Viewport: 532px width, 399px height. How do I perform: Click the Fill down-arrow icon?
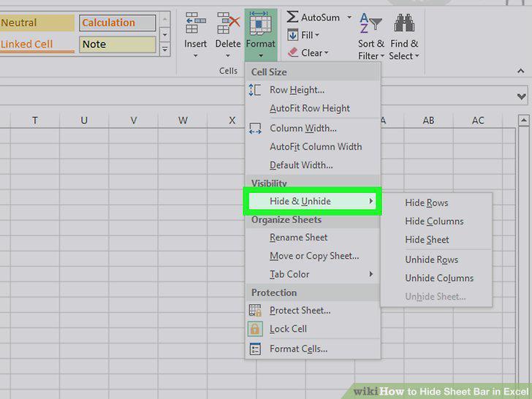[x=293, y=35]
